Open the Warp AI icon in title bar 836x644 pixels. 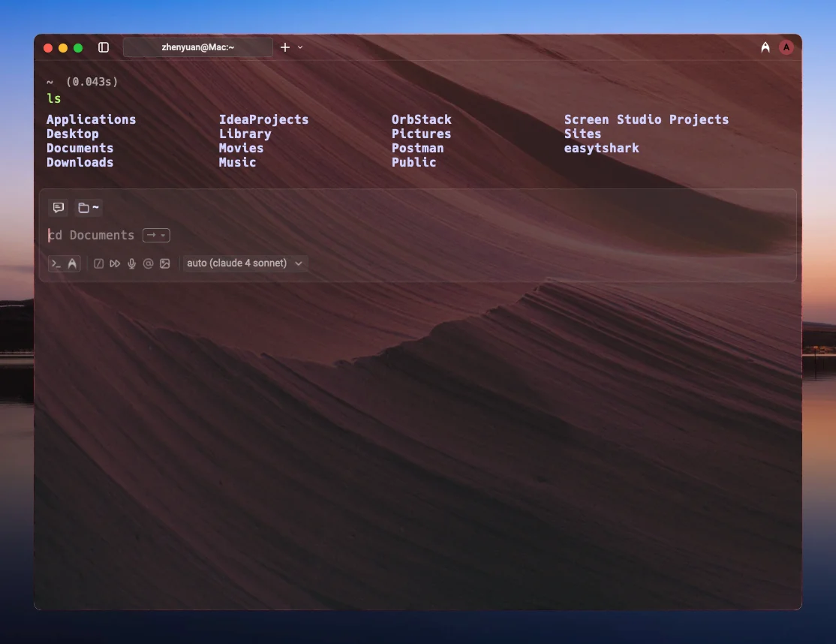click(765, 47)
